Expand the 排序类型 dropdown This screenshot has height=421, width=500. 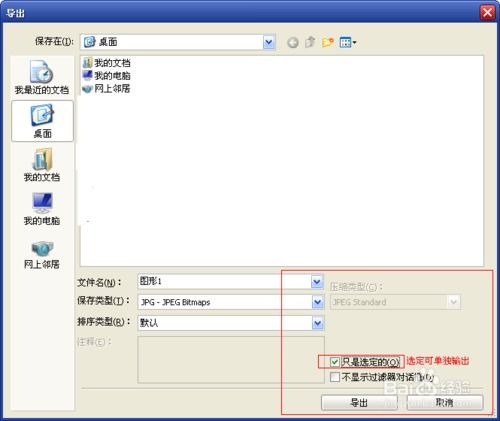[x=317, y=323]
